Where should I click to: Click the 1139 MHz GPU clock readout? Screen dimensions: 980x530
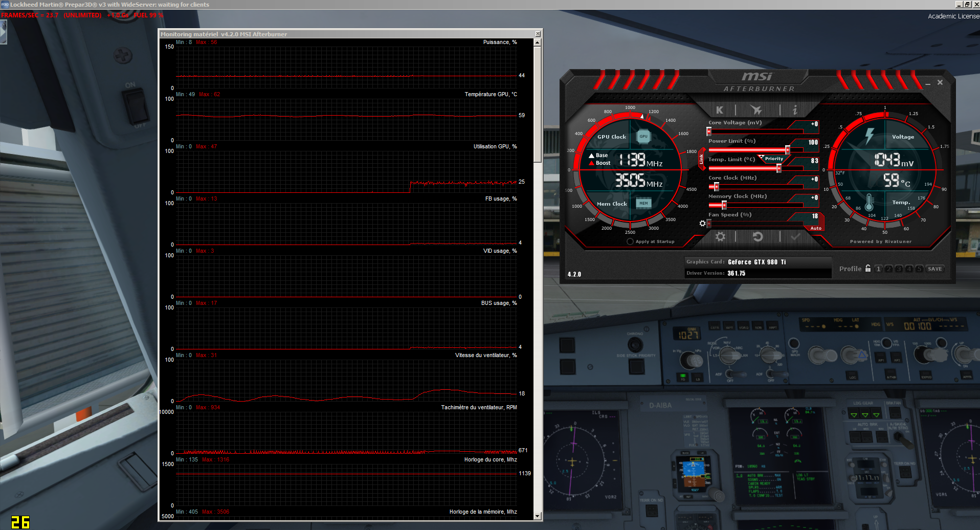(640, 160)
